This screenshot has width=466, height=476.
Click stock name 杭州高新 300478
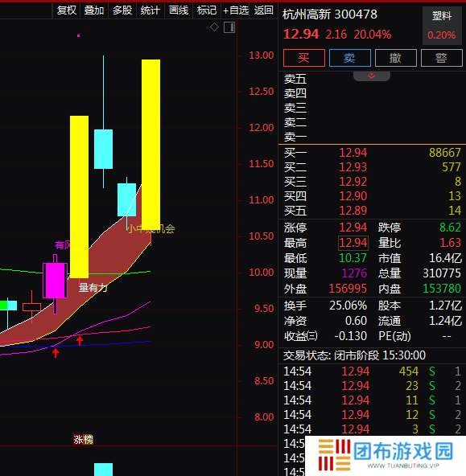330,14
